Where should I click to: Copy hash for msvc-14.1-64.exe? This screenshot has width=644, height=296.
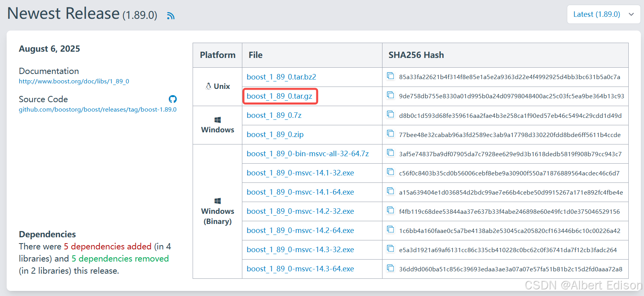click(390, 191)
